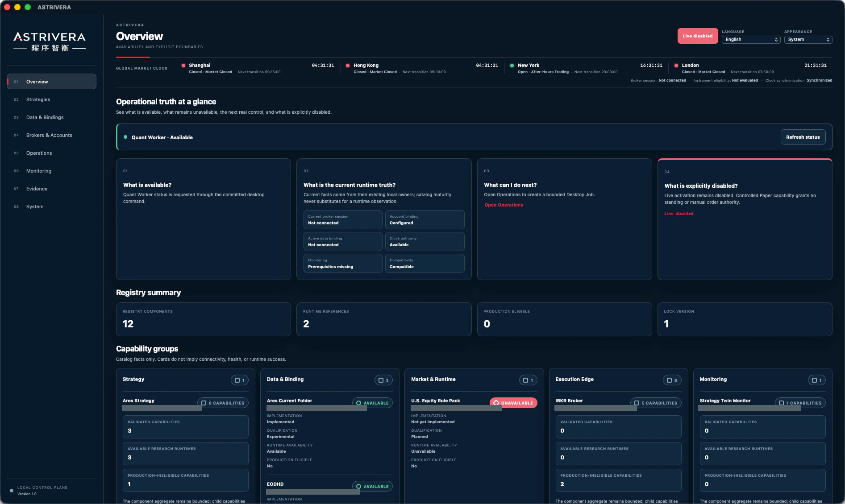Click Production Eligible card showing 0

(x=564, y=319)
